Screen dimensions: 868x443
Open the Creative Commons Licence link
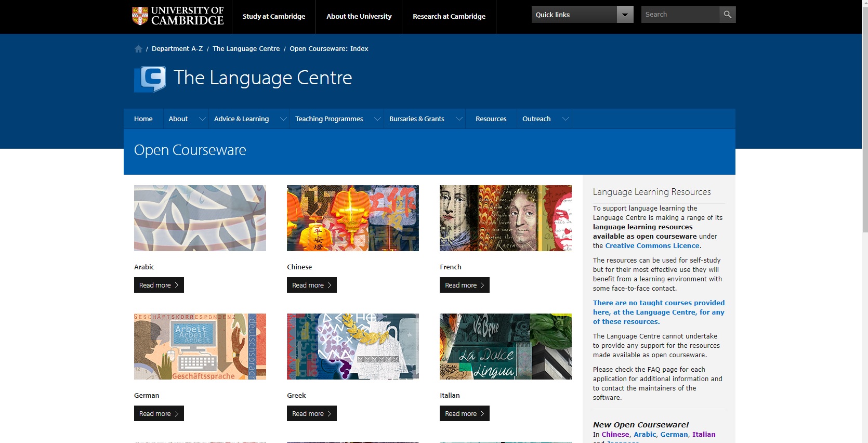tap(652, 246)
